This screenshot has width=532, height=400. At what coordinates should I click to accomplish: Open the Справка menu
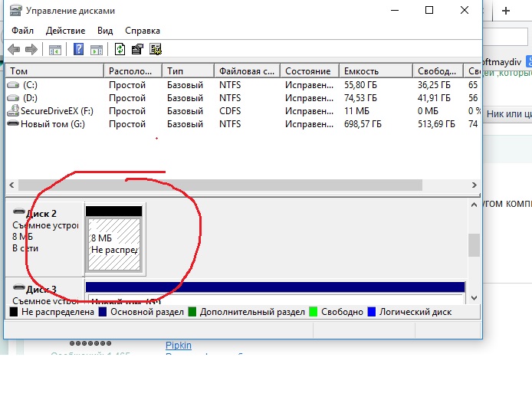(143, 31)
